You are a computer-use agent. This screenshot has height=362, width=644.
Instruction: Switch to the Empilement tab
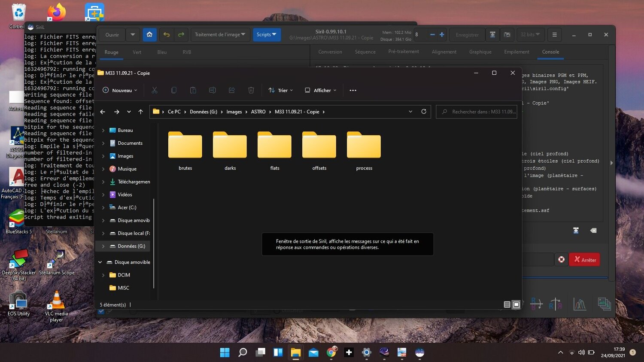(x=516, y=52)
